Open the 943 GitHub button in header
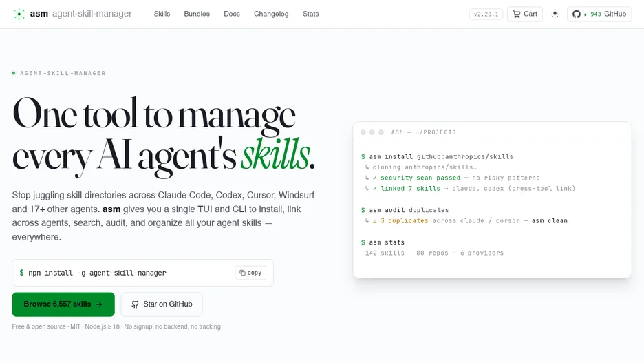This screenshot has width=644, height=363. point(599,14)
